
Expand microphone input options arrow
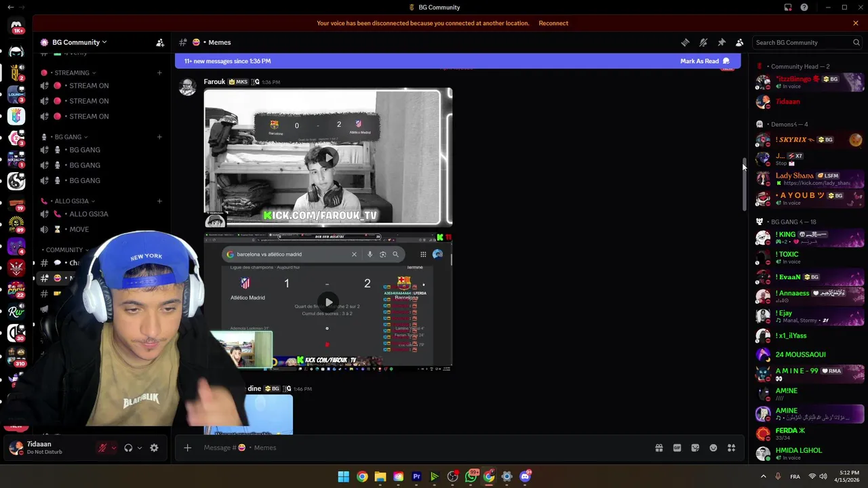tap(113, 448)
